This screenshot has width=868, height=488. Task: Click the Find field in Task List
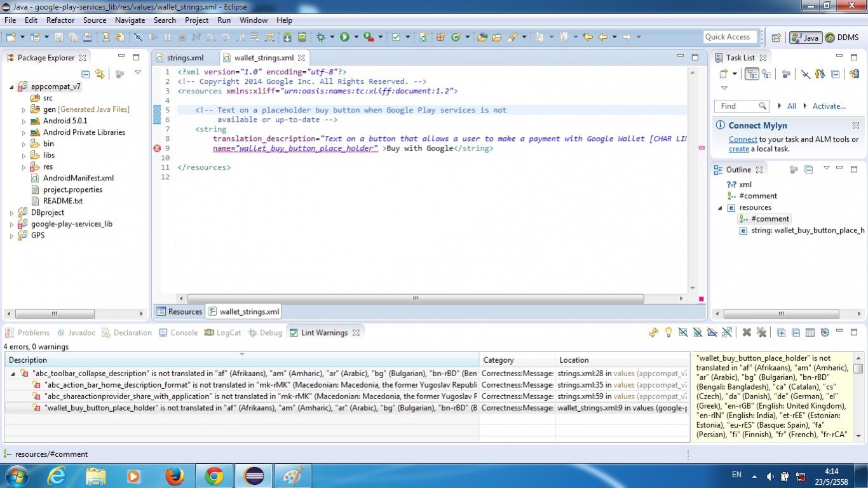tap(741, 106)
